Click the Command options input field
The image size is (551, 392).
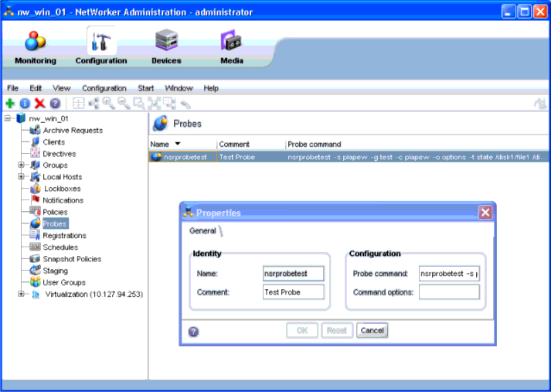[x=449, y=291]
